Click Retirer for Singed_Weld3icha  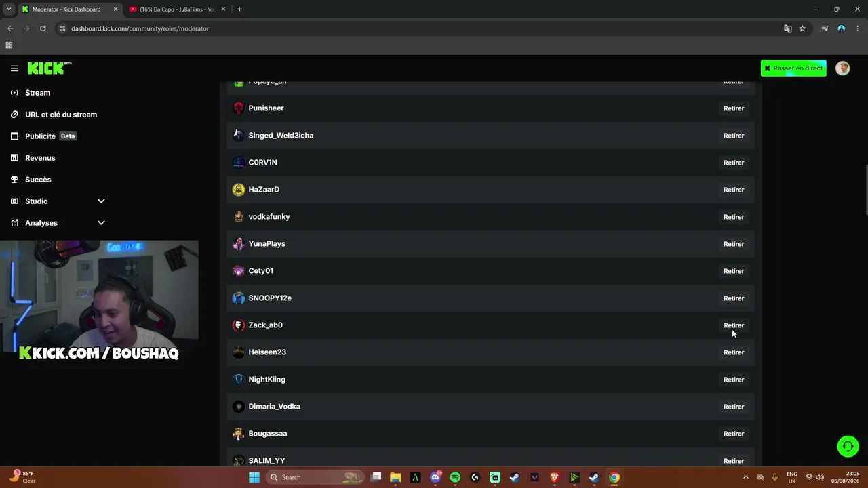(x=734, y=136)
